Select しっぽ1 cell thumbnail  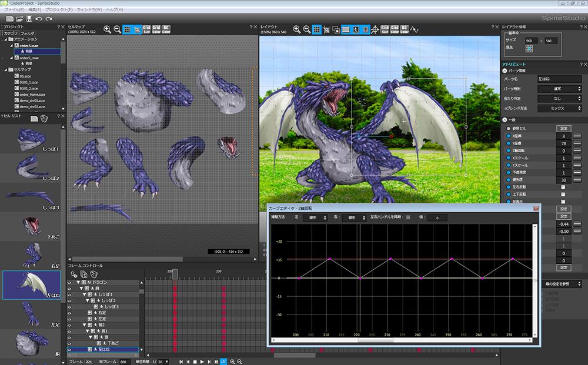click(x=31, y=138)
